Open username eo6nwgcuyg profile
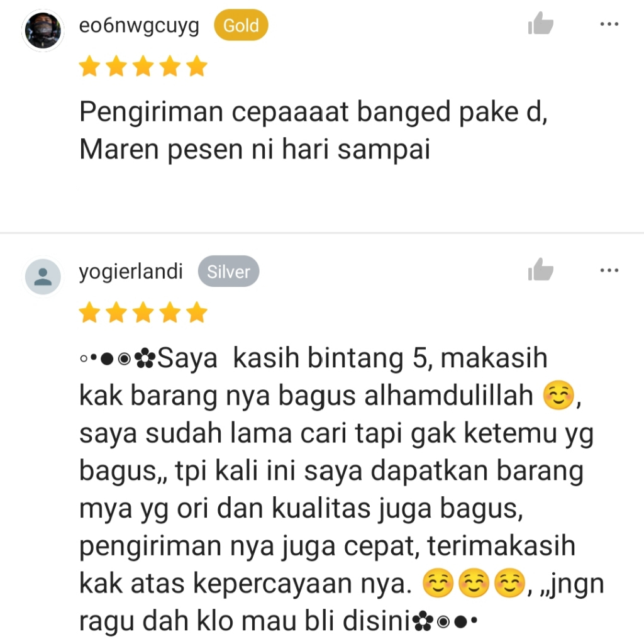The image size is (644, 644). pyautogui.click(x=139, y=26)
